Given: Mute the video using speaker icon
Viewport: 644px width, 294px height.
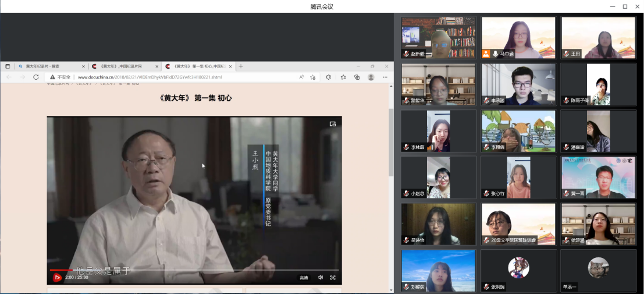Looking at the screenshot, I should [x=321, y=278].
